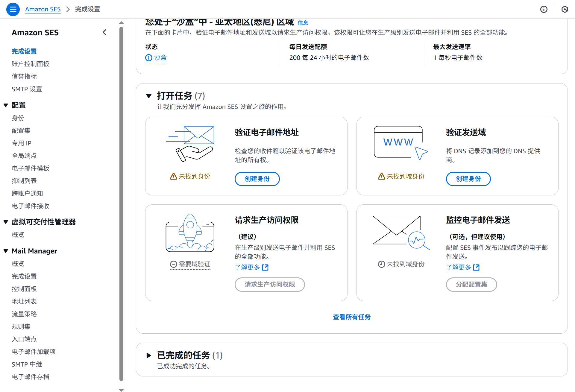
Task: Click the warning icon beside 未找到域身份 under WWW
Action: [381, 177]
